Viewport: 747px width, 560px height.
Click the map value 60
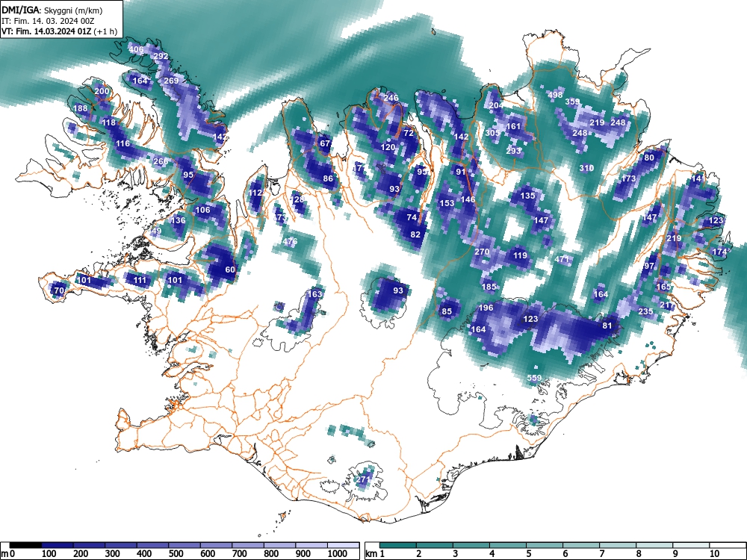click(x=230, y=270)
